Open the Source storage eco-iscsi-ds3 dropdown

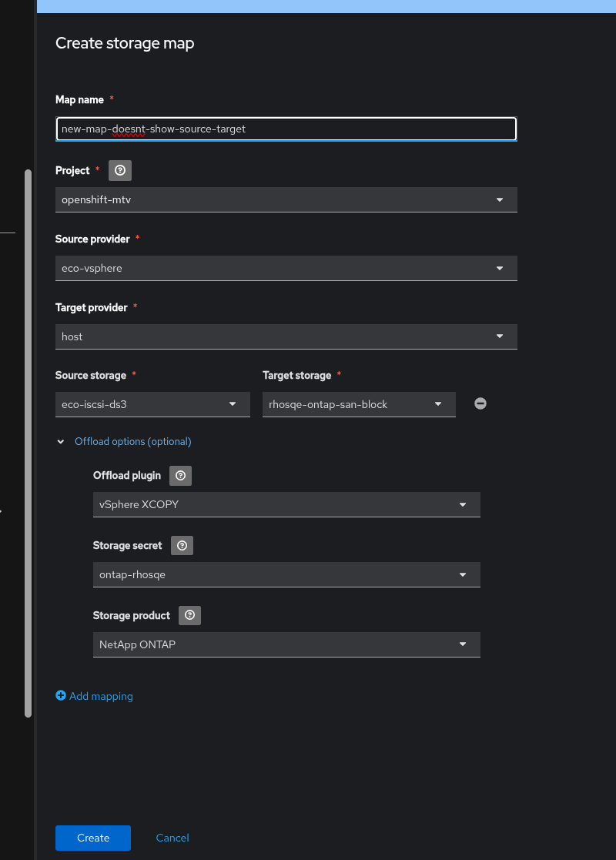point(152,404)
